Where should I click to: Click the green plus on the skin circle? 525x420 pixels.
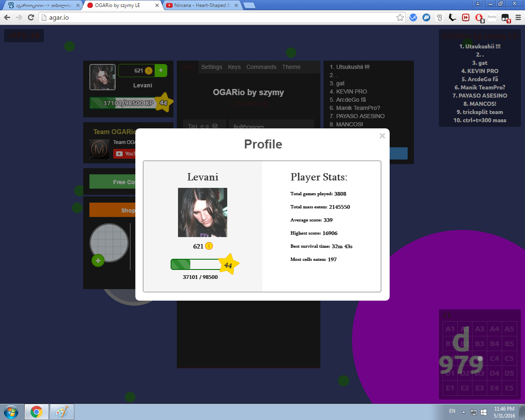click(98, 260)
